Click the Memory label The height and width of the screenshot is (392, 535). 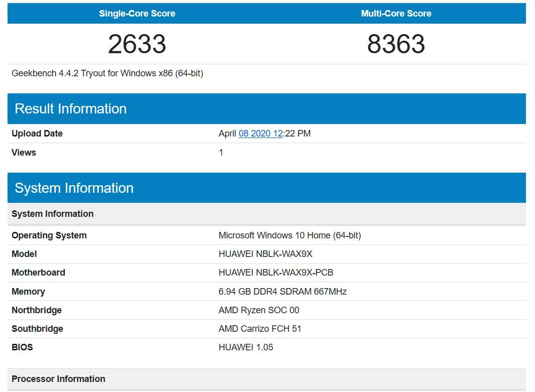point(28,292)
